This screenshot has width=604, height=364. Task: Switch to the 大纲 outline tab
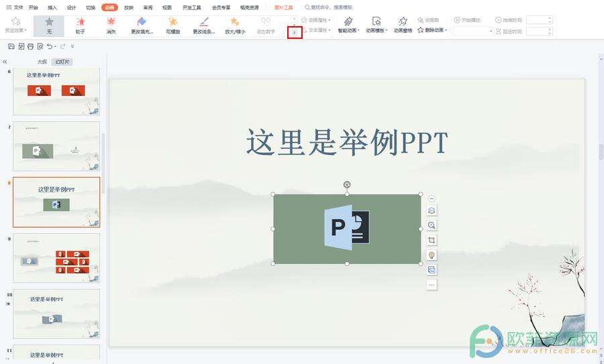pyautogui.click(x=42, y=62)
